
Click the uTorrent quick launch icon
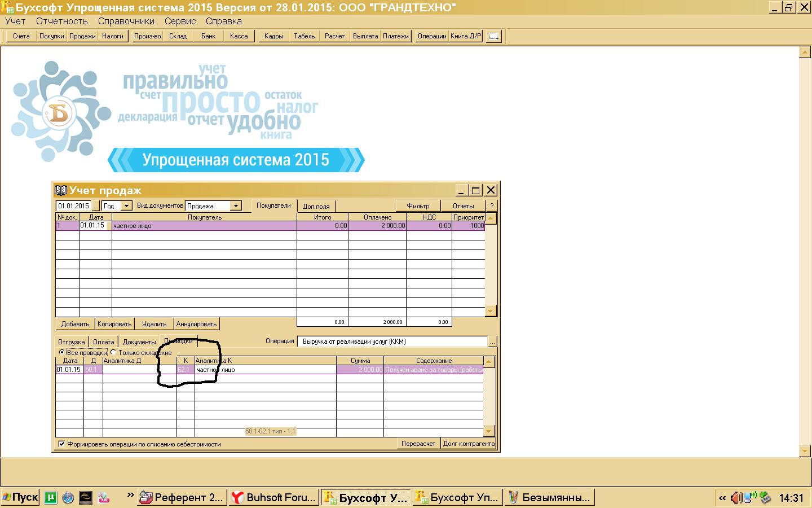click(x=51, y=497)
